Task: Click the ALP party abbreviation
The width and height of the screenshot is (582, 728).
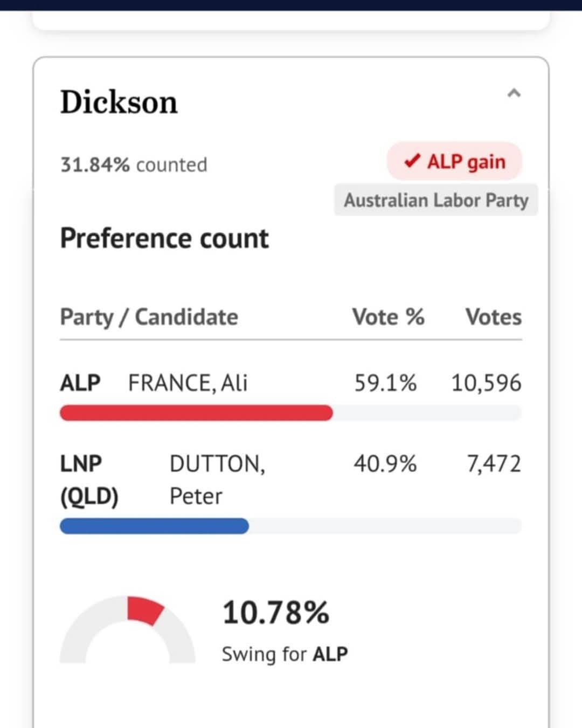Action: tap(80, 383)
